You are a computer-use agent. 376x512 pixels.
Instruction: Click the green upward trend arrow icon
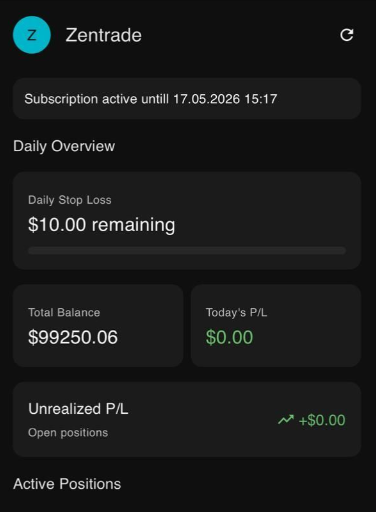point(286,420)
